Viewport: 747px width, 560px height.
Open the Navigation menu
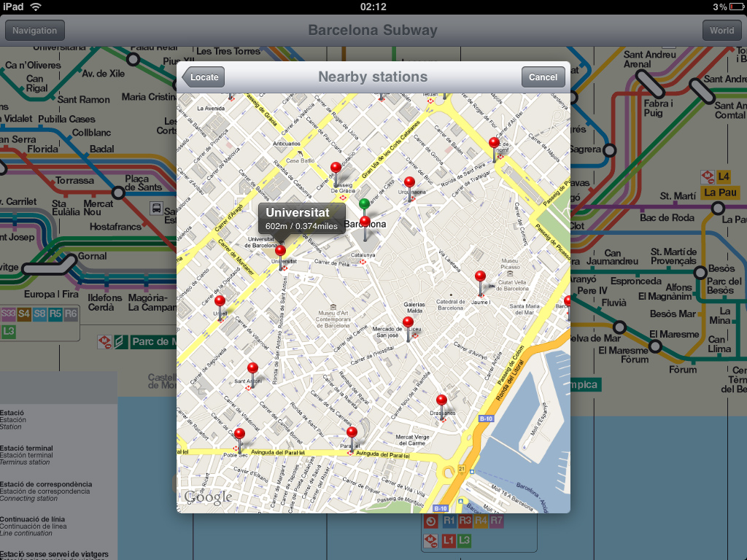(x=35, y=31)
